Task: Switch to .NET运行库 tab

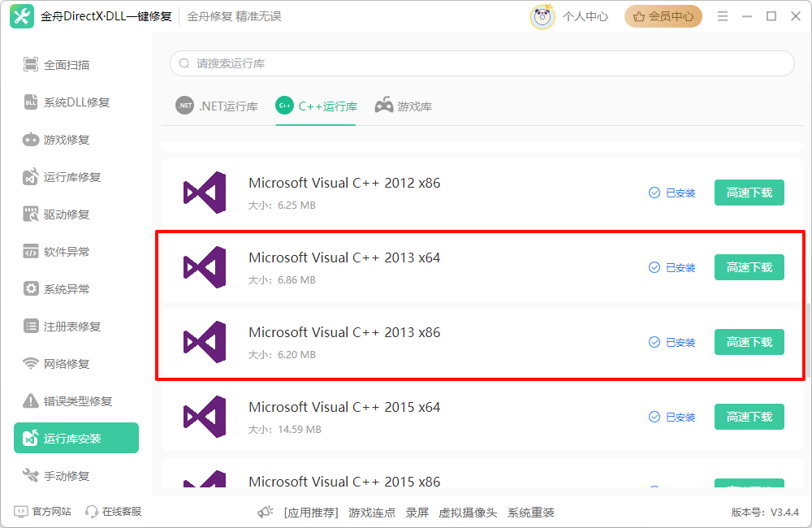Action: point(217,106)
